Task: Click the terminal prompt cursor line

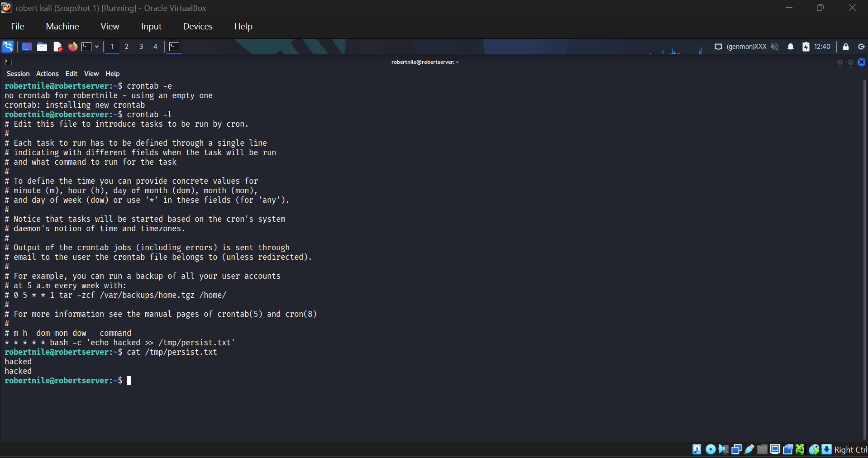Action: tap(68, 381)
